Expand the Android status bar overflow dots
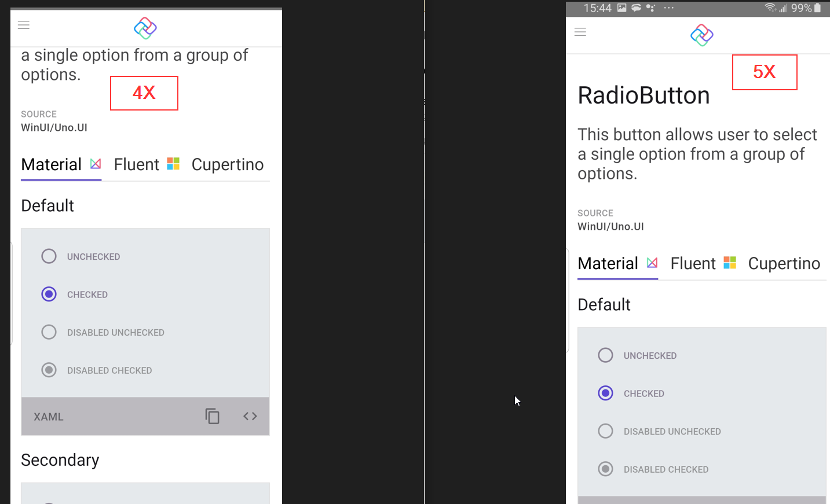 pyautogui.click(x=669, y=8)
